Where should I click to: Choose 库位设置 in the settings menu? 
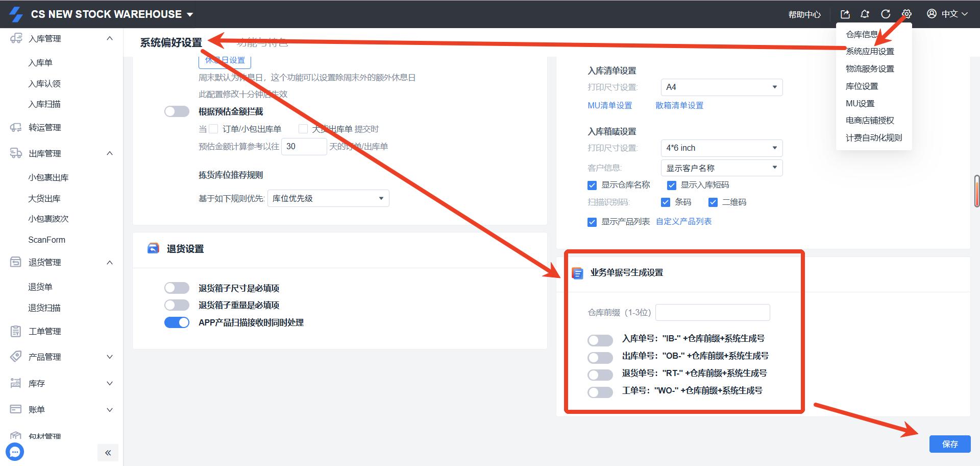862,86
